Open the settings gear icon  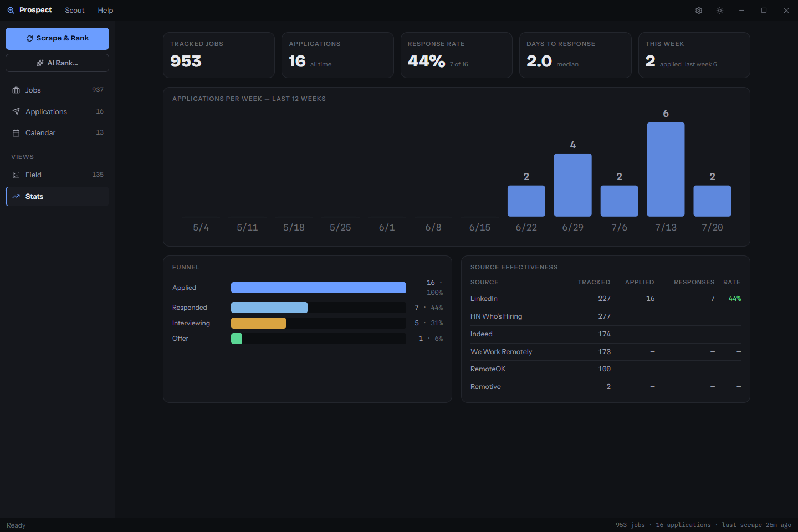[699, 11]
